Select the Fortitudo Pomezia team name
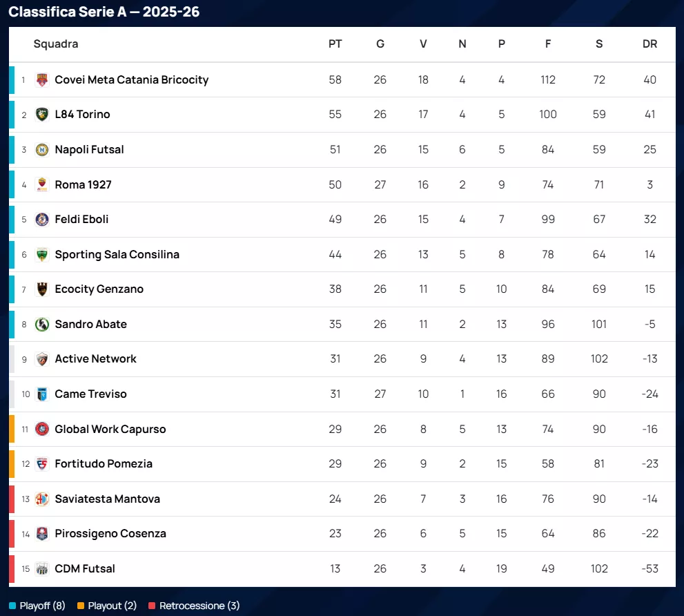This screenshot has width=684, height=616. (x=104, y=464)
